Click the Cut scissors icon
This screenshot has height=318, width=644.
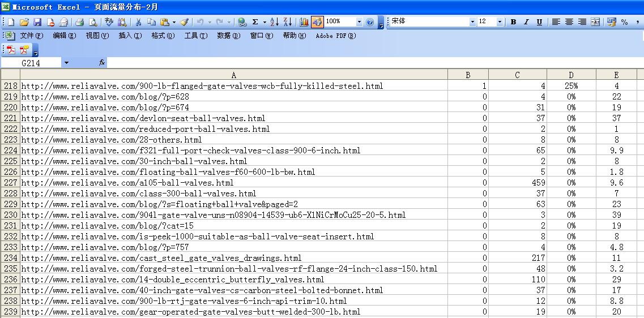pos(138,22)
